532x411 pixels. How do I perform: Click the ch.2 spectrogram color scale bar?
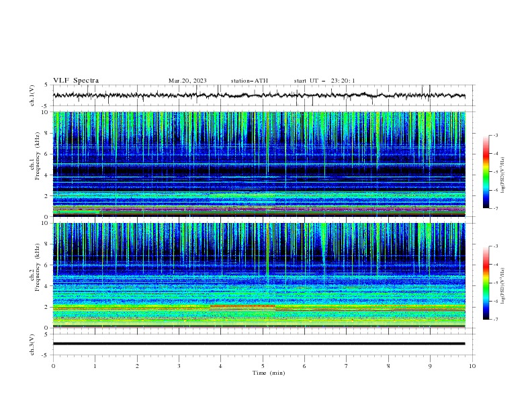(x=486, y=283)
